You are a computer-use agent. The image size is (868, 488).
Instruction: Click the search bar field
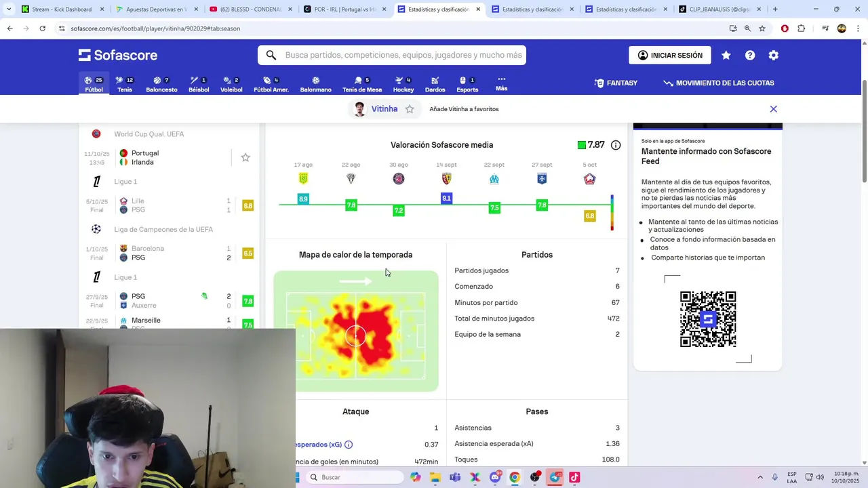(392, 55)
